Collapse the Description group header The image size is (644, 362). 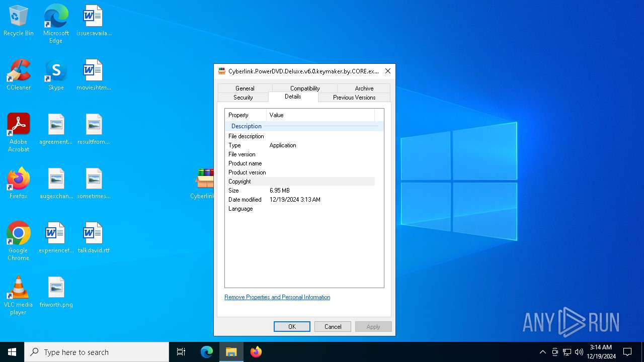(304, 126)
